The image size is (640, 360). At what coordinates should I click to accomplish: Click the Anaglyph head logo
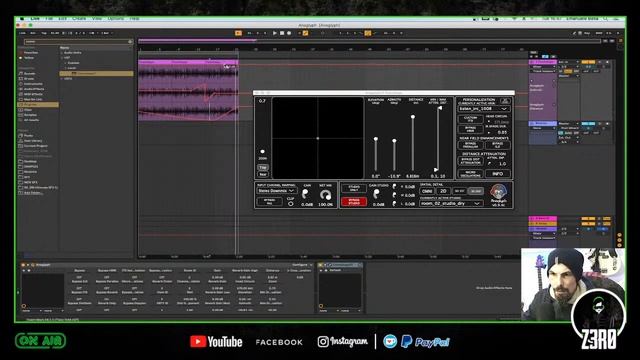[x=498, y=192]
